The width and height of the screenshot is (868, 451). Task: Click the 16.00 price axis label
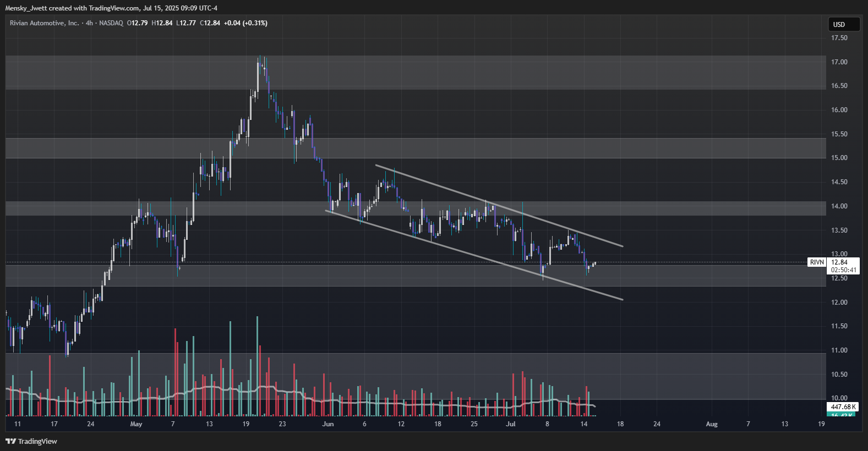click(839, 110)
